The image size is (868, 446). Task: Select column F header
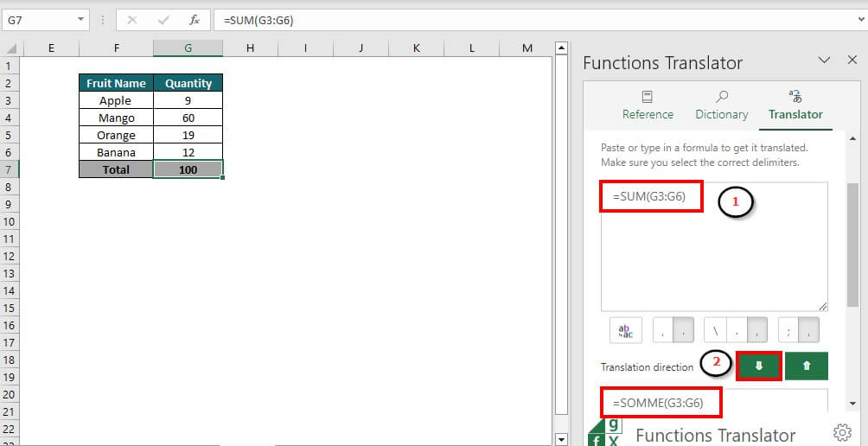pyautogui.click(x=116, y=48)
